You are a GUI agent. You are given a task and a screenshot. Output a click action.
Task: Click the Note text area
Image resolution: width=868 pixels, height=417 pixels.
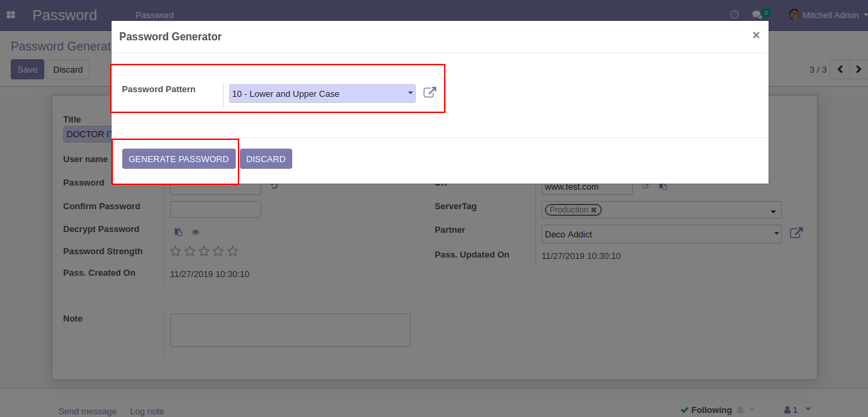point(290,330)
